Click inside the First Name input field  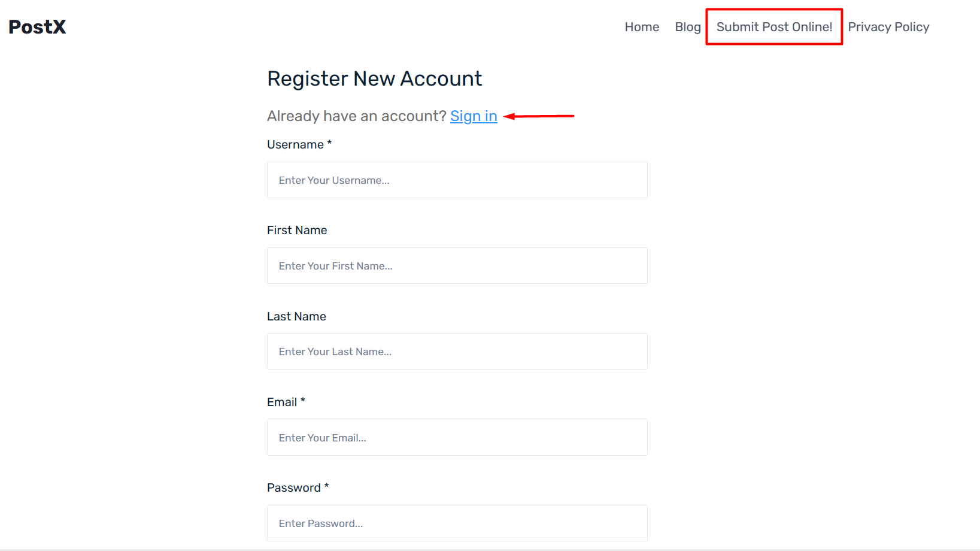pos(457,265)
